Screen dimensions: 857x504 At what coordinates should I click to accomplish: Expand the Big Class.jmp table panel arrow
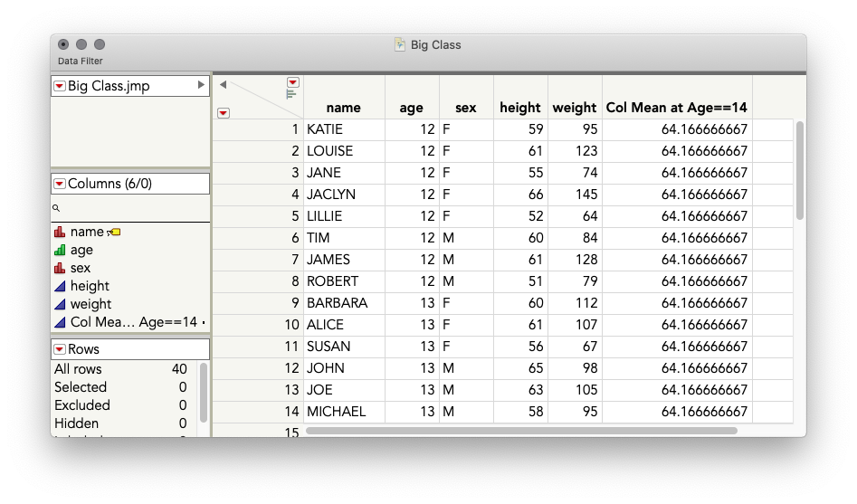(x=201, y=86)
